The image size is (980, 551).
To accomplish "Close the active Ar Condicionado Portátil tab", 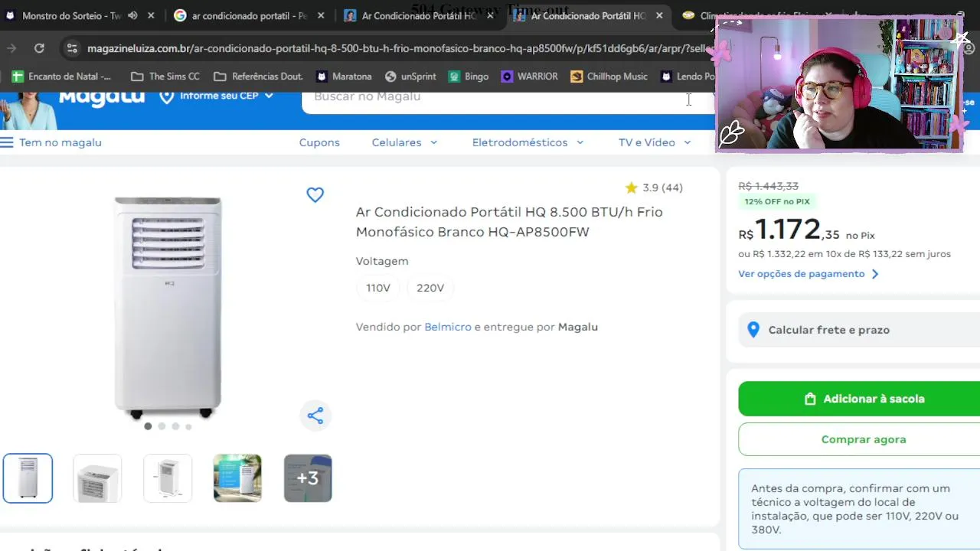I will coord(659,15).
